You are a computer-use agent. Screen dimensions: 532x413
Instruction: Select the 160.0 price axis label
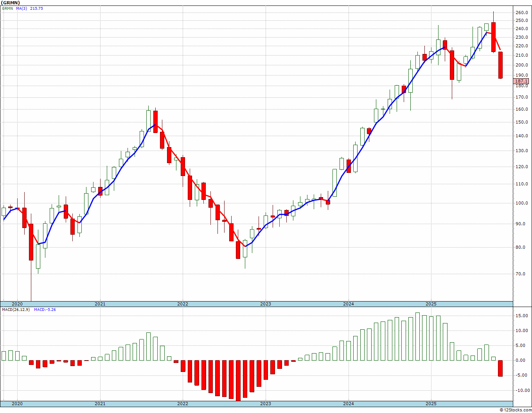point(522,109)
